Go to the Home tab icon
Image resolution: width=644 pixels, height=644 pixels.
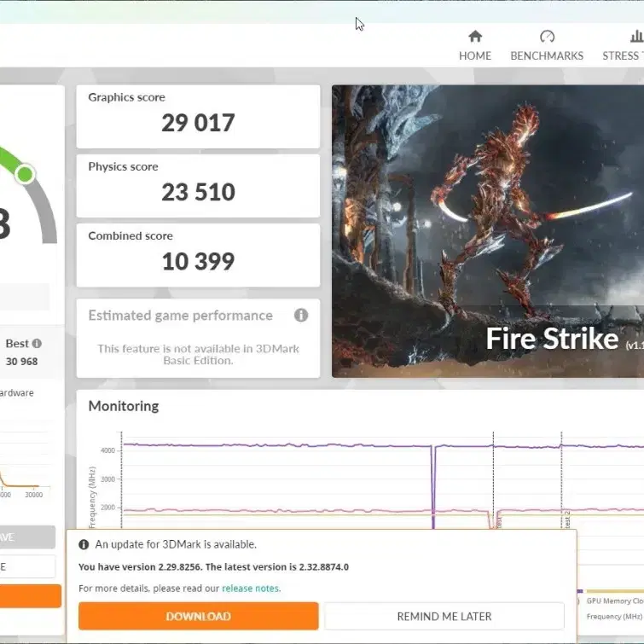click(x=475, y=37)
